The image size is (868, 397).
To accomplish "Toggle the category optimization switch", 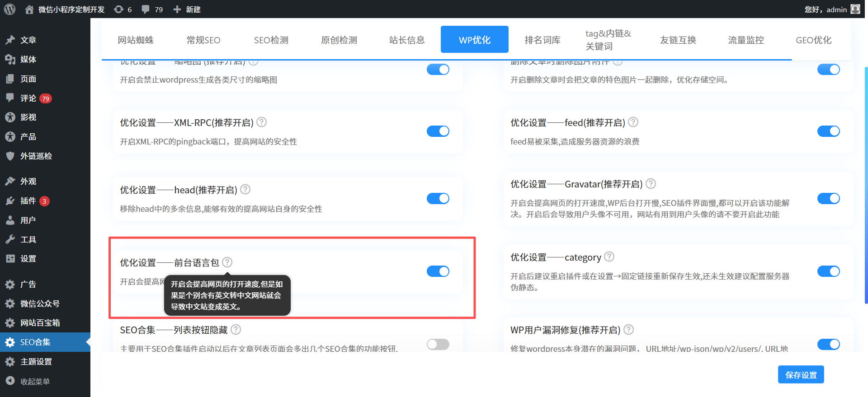I will pos(829,271).
